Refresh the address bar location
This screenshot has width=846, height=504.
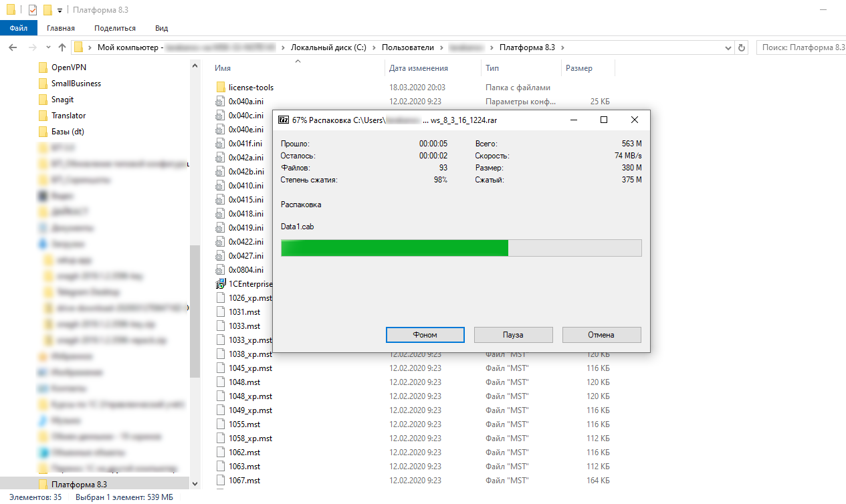pos(741,47)
